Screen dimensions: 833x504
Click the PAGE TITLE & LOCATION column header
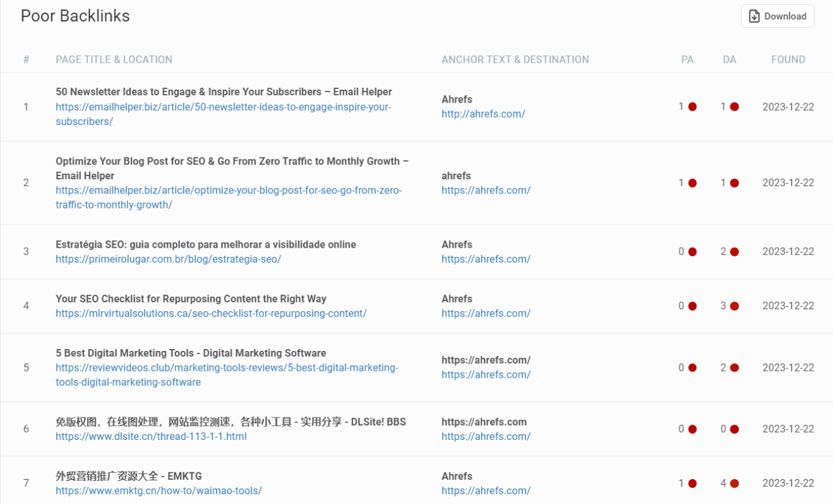click(x=114, y=60)
